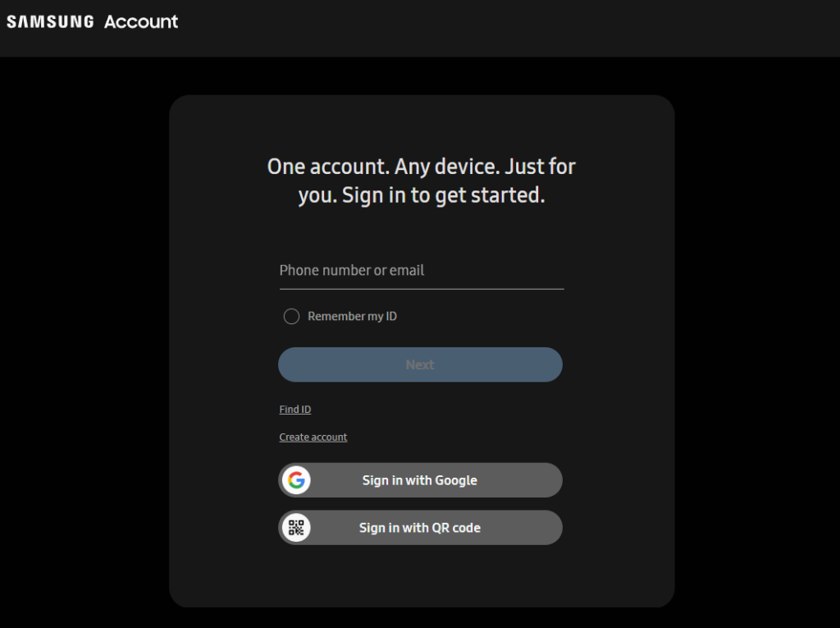Screen dimensions: 840x628
Task: Click the underline beneath the email field
Action: pos(422,289)
